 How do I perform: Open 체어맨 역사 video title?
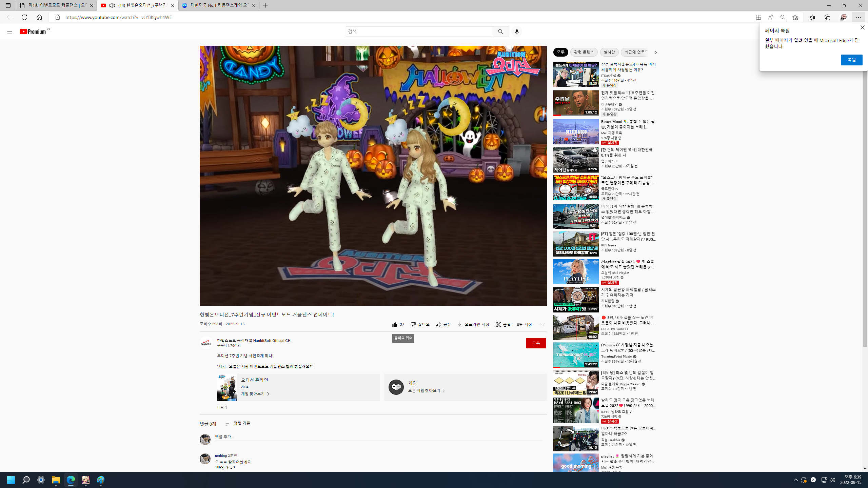pos(627,152)
